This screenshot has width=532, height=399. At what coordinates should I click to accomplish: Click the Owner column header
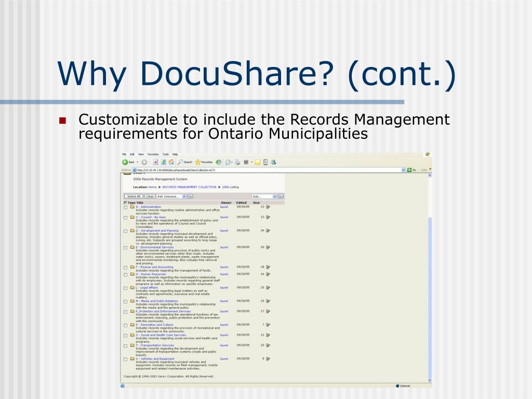click(226, 203)
